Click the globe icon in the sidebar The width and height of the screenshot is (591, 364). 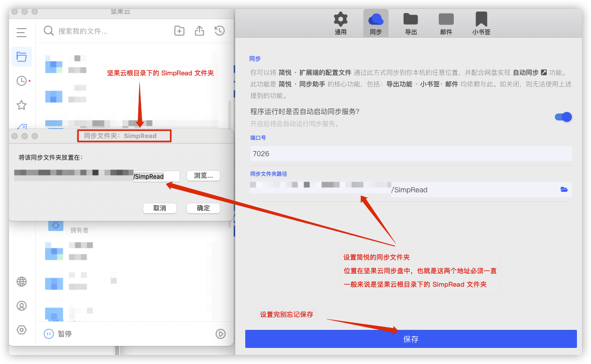[x=22, y=282]
